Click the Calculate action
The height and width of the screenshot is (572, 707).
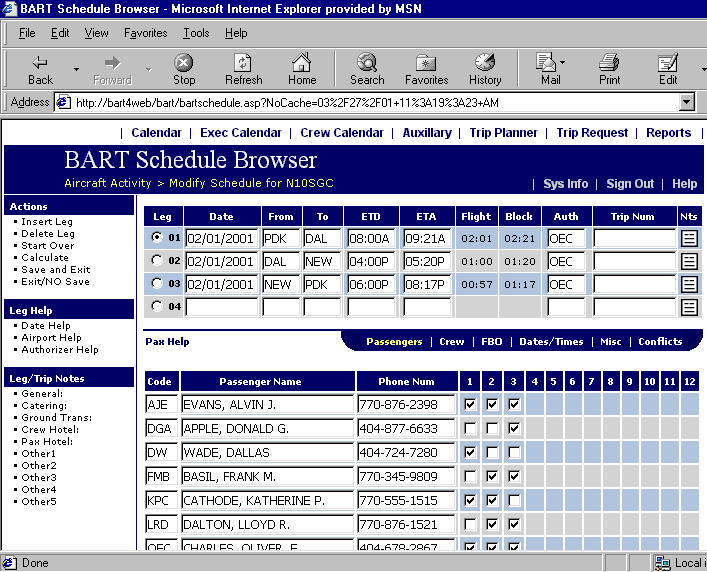[x=45, y=258]
